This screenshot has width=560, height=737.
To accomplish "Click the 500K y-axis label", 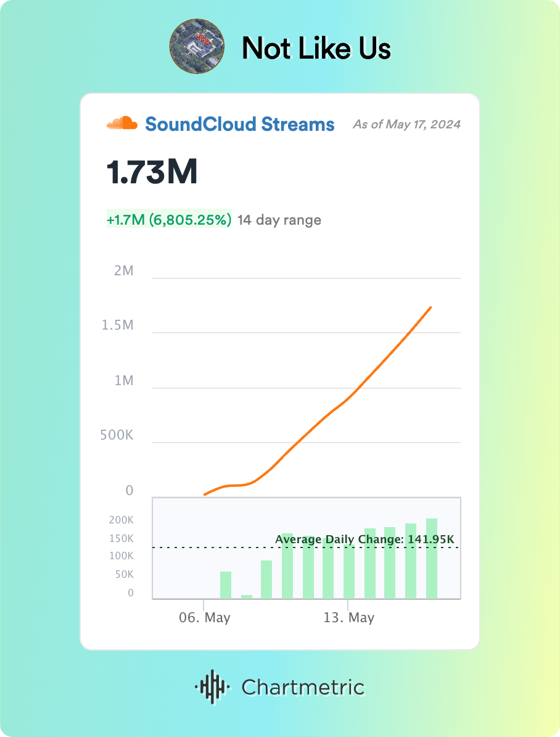I will 117,435.
